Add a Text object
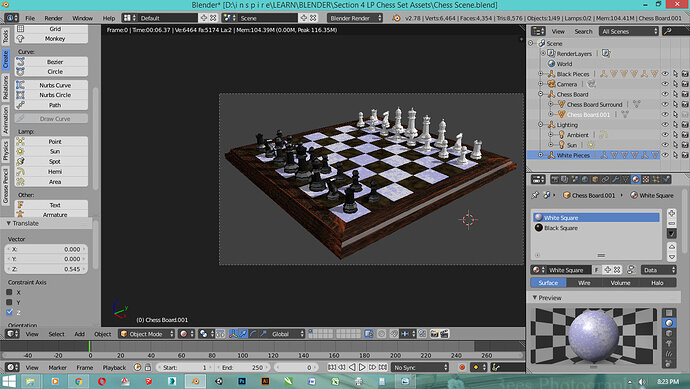 [51, 205]
